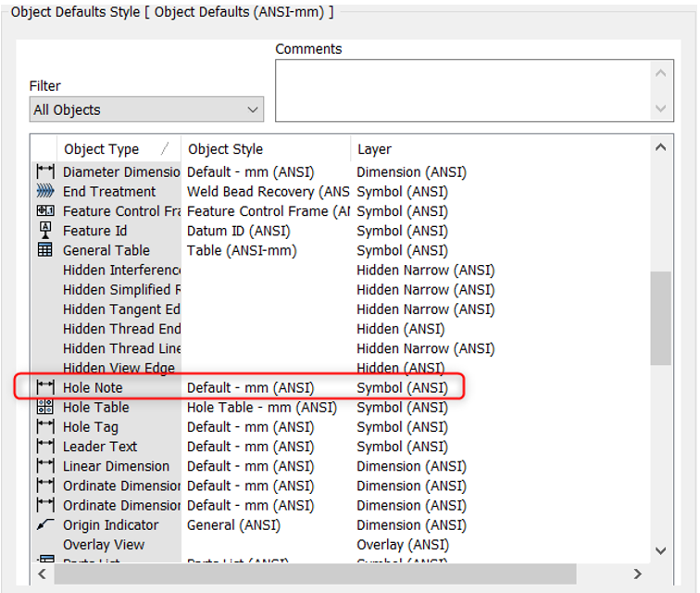Click the list's vertical scrollbar thumb
Viewport: 700px width, 593px height.
pos(661,318)
